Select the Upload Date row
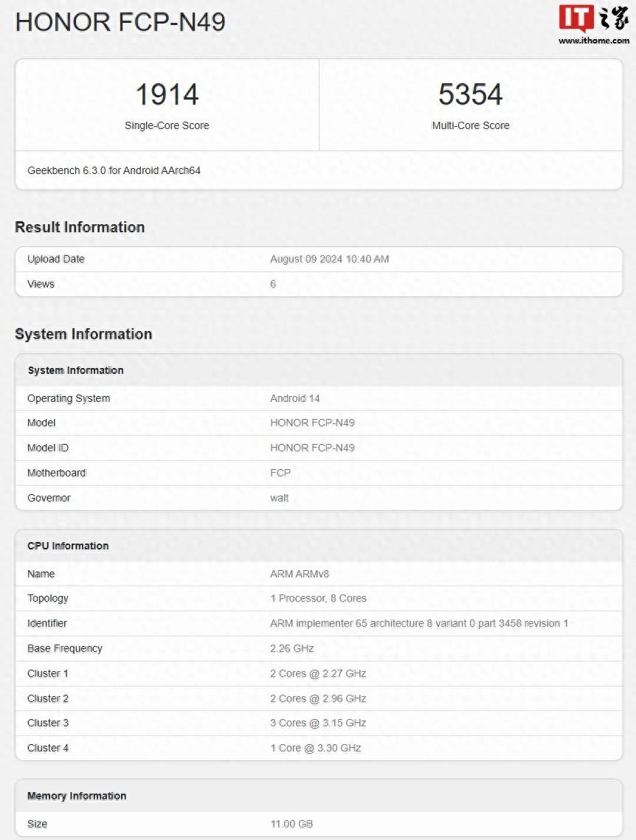This screenshot has width=636, height=840. pos(319,260)
